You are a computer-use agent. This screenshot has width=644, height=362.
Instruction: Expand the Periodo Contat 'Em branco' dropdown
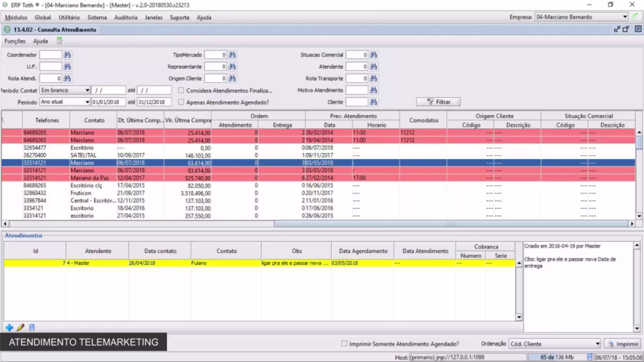tap(87, 90)
